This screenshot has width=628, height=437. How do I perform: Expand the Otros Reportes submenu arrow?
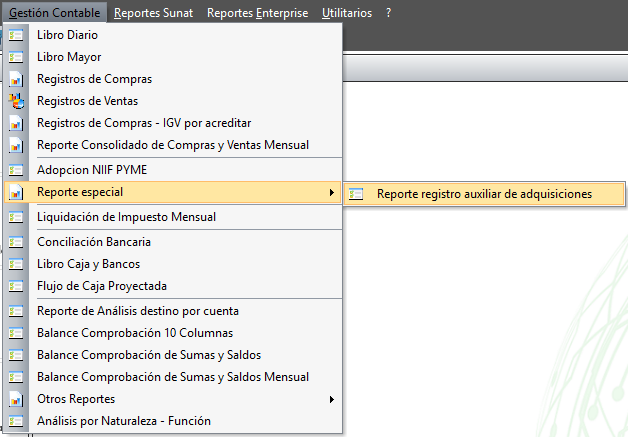pyautogui.click(x=332, y=399)
